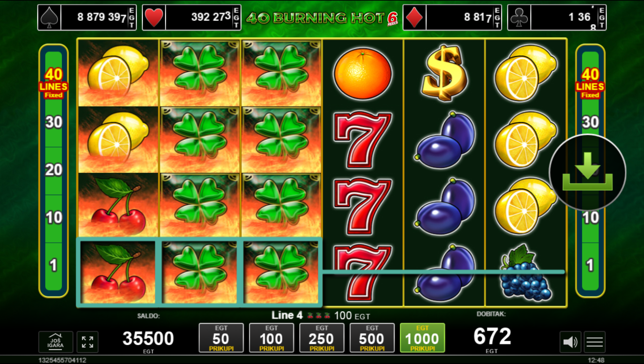Click the green 1000 EGT Prikupi button
644x364 pixels.
click(422, 338)
